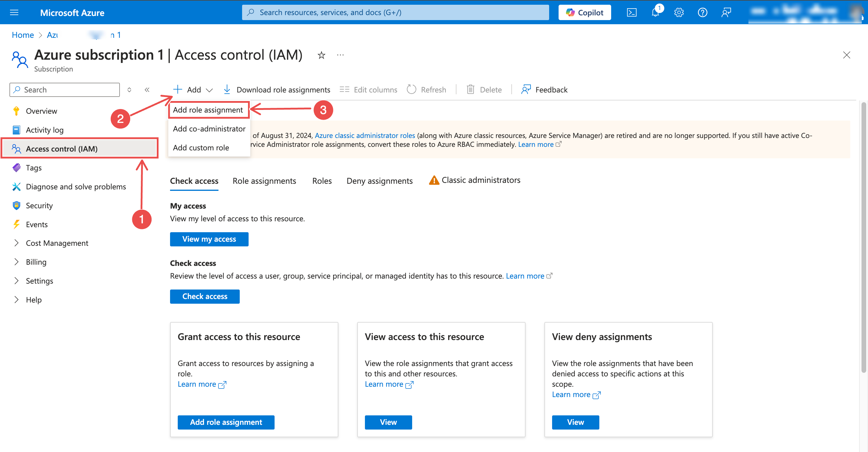Open Azure classic administrator roles link
Screen dimensions: 868x452
(365, 136)
